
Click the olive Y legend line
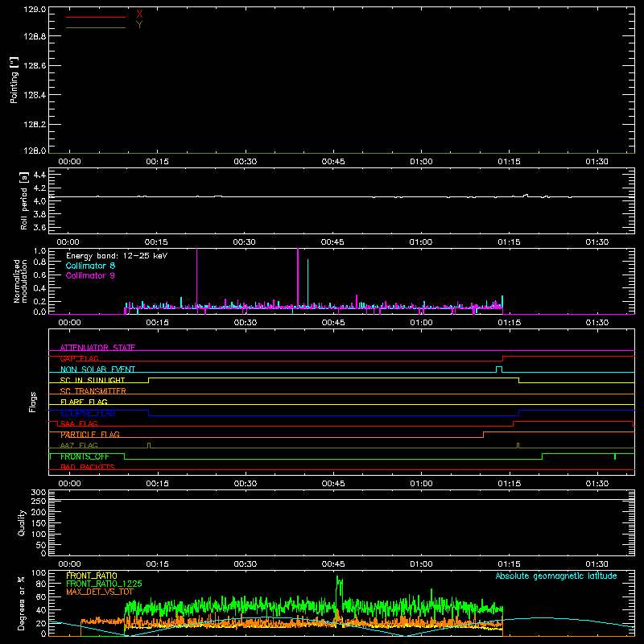[96, 28]
